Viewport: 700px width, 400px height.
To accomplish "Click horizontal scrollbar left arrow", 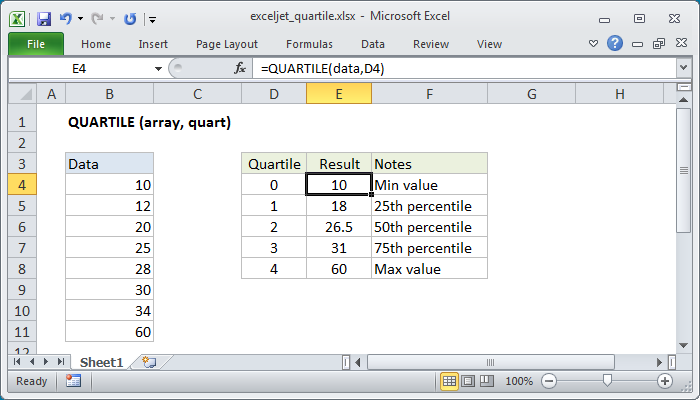I will [358, 362].
